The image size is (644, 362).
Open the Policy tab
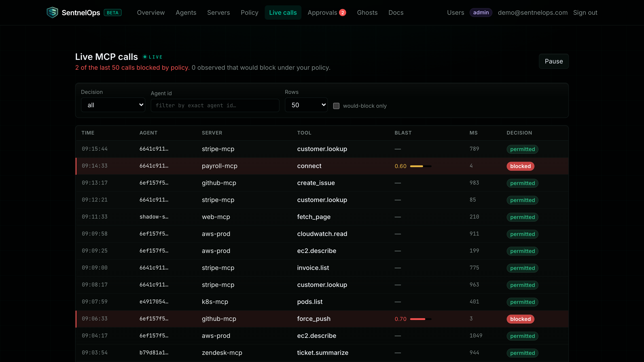click(x=250, y=13)
